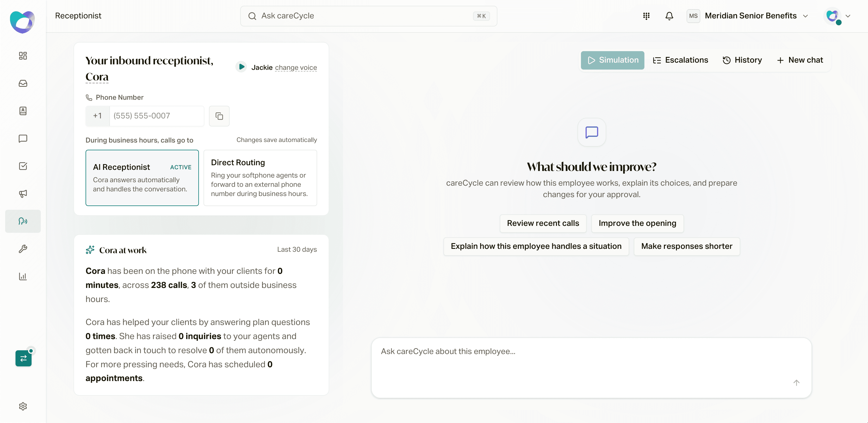The width and height of the screenshot is (868, 423).
Task: Open the chat bubble icon in sidebar
Action: click(23, 139)
